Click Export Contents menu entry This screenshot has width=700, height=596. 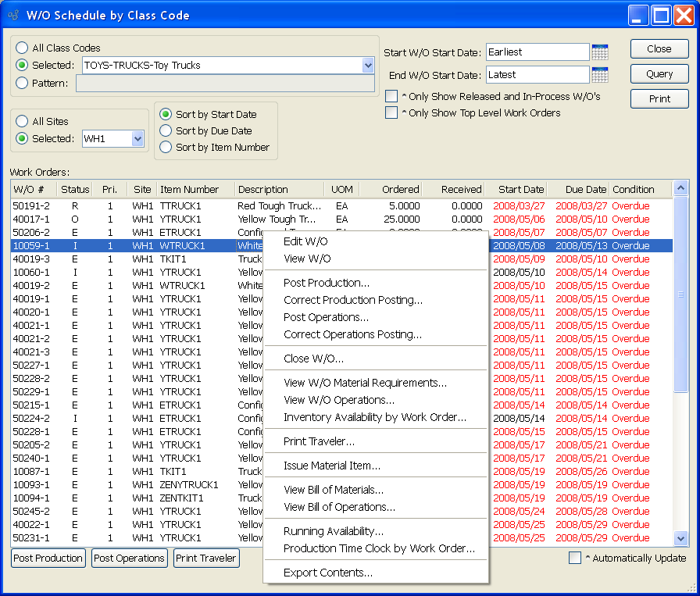pos(327,573)
